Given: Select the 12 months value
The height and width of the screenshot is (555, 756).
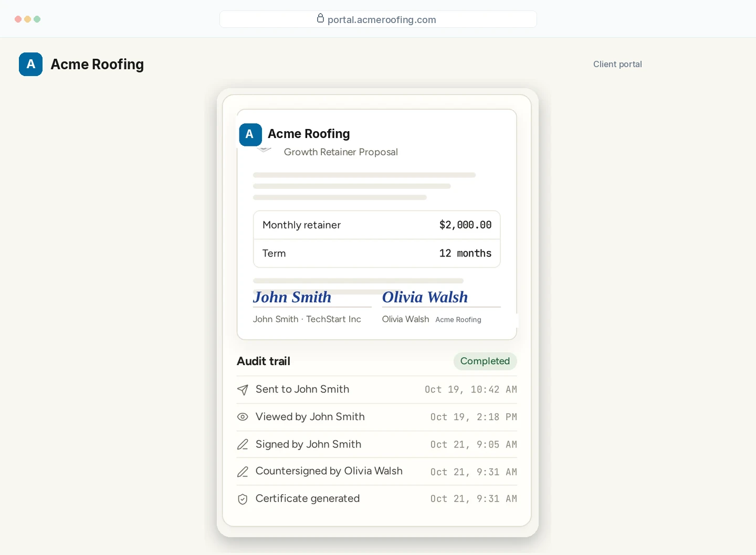Looking at the screenshot, I should click(466, 253).
